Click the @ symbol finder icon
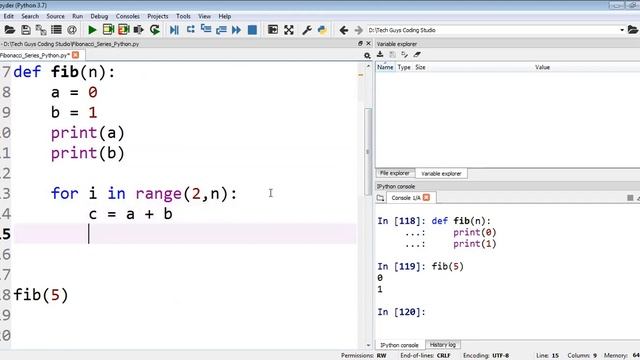Screen dimensions: 640x360 click(x=72, y=30)
